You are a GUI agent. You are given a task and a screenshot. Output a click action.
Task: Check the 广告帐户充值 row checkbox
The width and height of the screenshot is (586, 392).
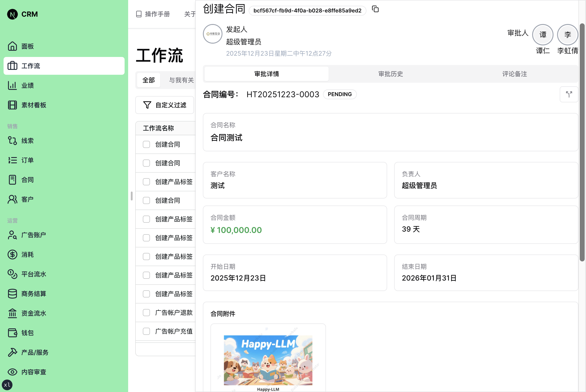[146, 331]
